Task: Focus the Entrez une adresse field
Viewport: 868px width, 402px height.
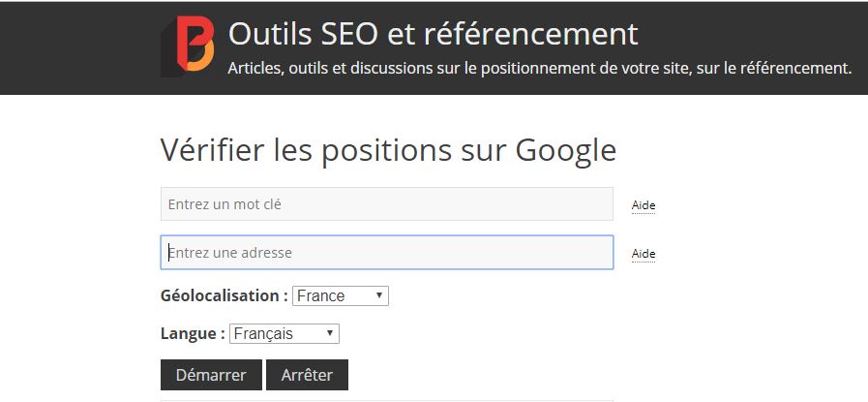Action: 386,253
